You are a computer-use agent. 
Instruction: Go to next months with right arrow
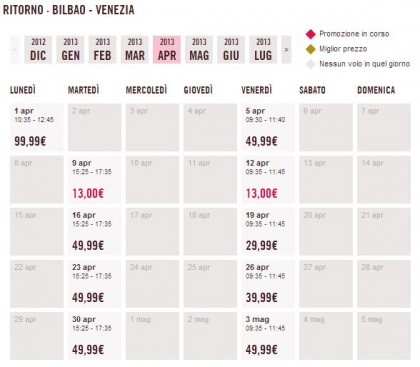[x=286, y=50]
